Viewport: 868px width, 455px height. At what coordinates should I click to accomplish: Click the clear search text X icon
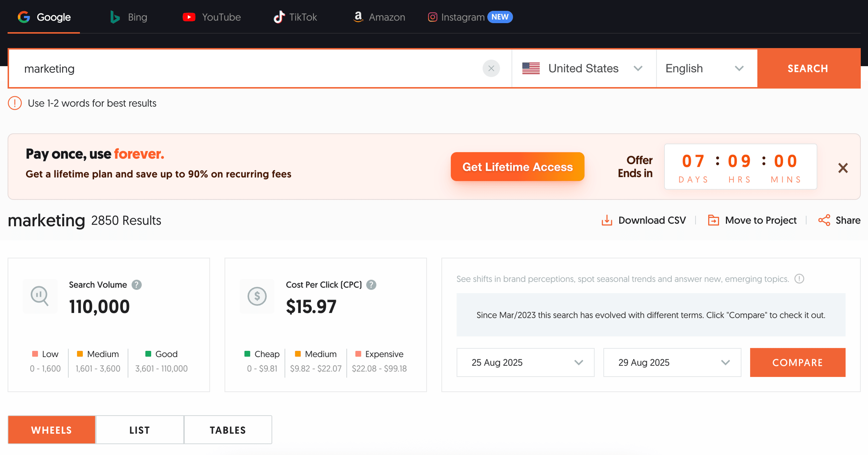[x=491, y=68]
